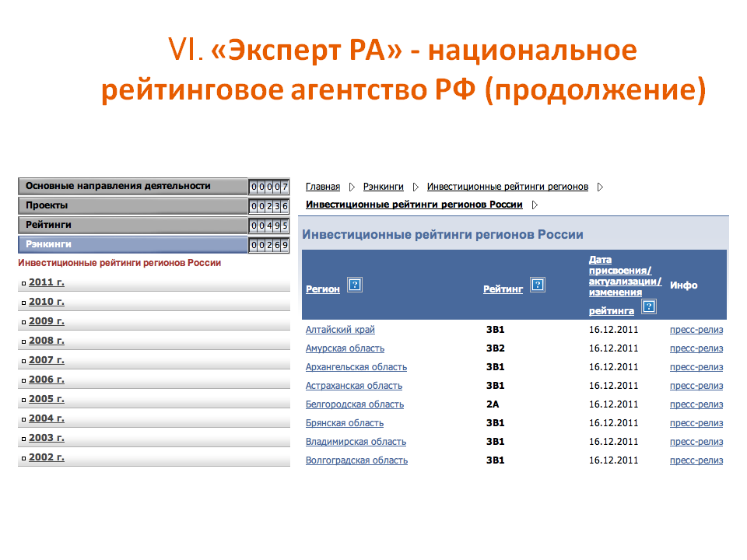Viewport: 747px width, 560px height.
Task: Sort table by Рейтинг column header
Action: [x=503, y=289]
